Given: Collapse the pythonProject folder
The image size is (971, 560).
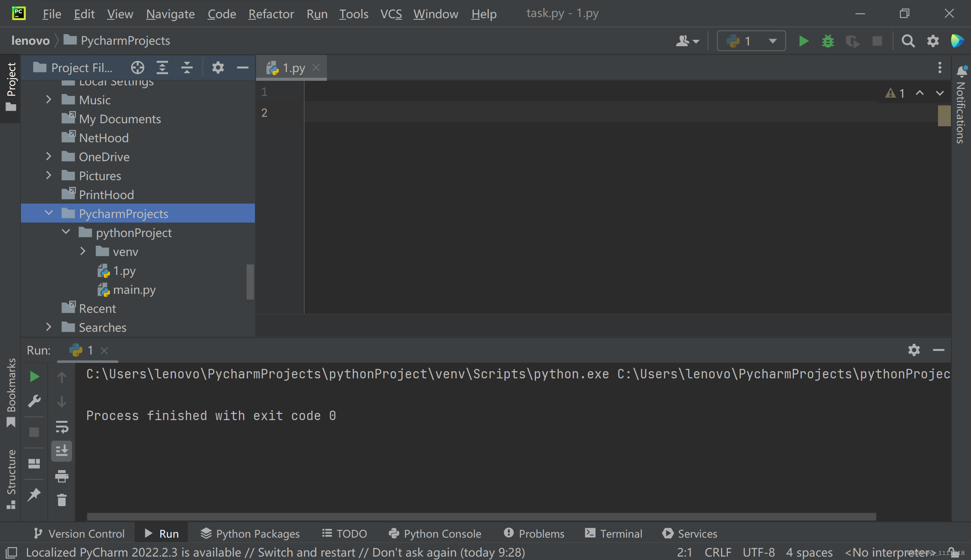Looking at the screenshot, I should pos(66,232).
